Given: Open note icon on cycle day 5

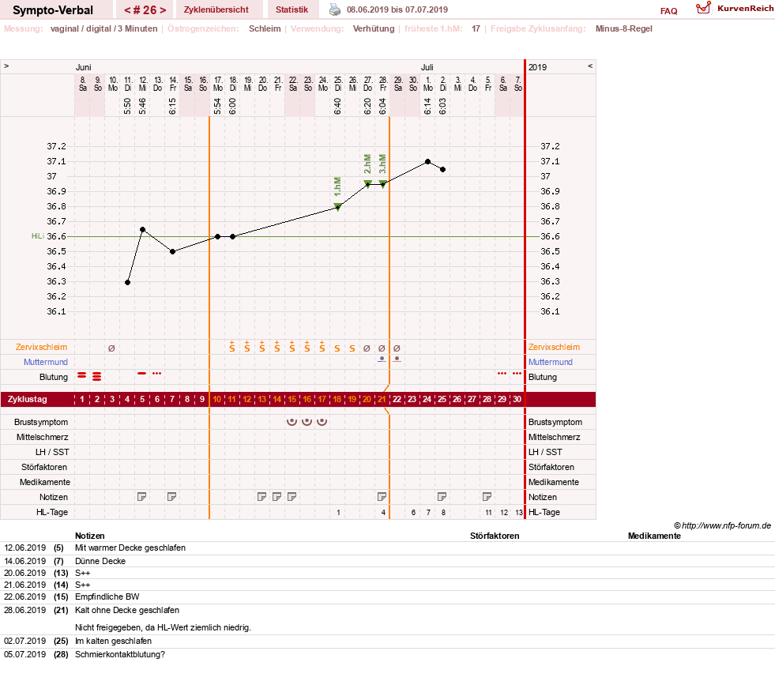Looking at the screenshot, I should (x=142, y=497).
